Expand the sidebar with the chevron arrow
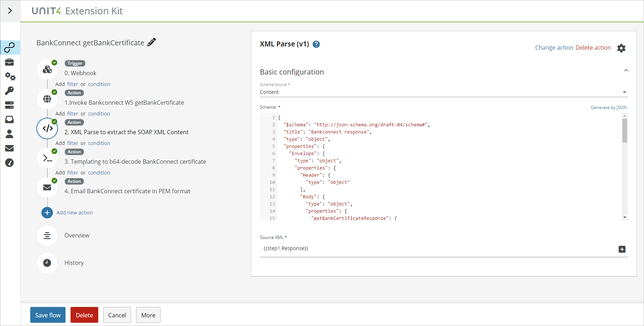 (x=10, y=11)
